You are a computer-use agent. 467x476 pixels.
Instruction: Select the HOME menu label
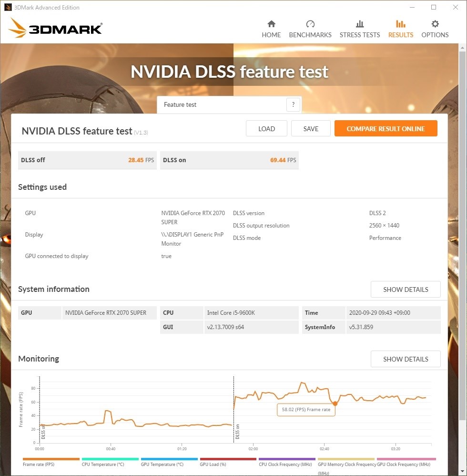tap(272, 35)
